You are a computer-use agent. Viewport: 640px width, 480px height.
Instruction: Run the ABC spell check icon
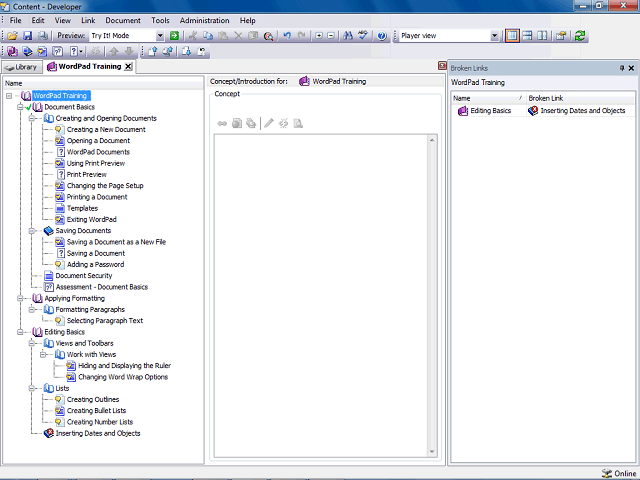pyautogui.click(x=363, y=36)
